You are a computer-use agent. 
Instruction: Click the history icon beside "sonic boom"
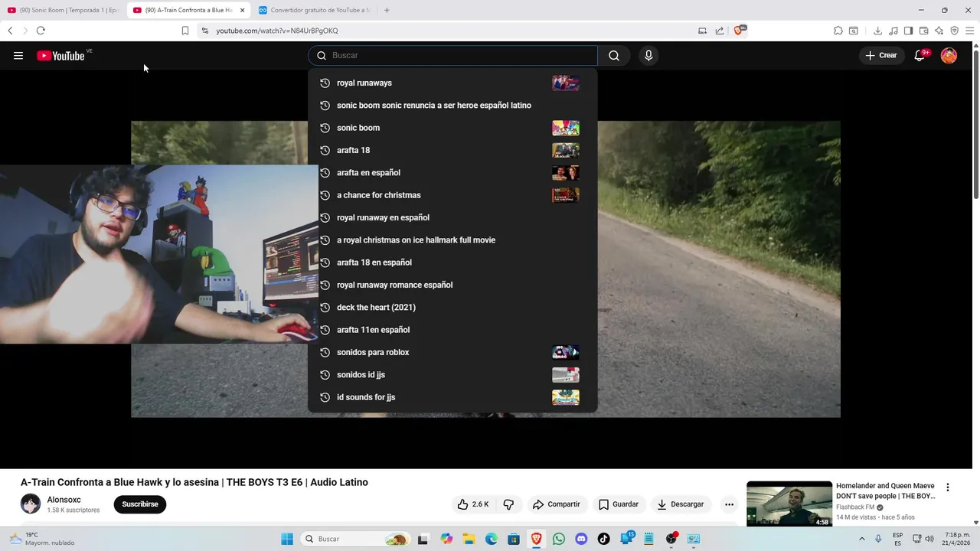[x=325, y=128]
